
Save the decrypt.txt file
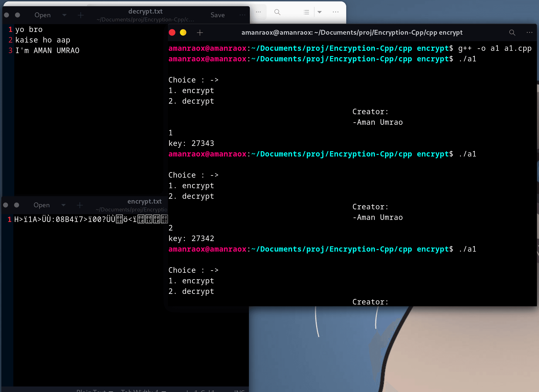tap(217, 15)
